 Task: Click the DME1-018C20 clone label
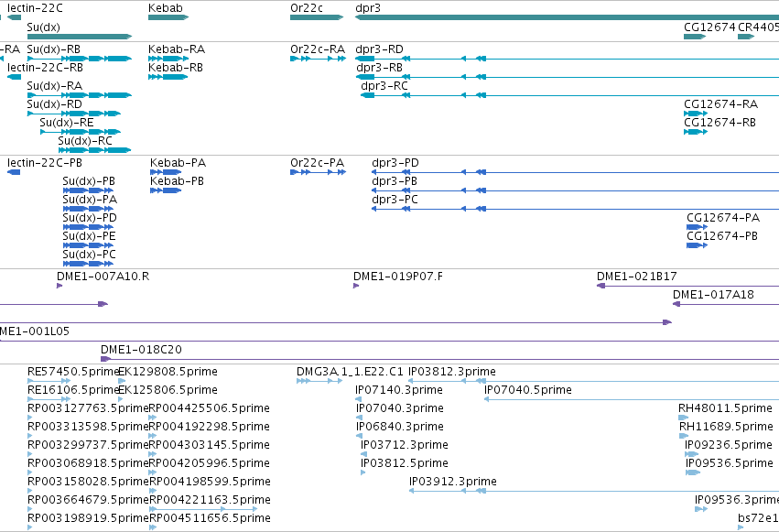tap(141, 350)
